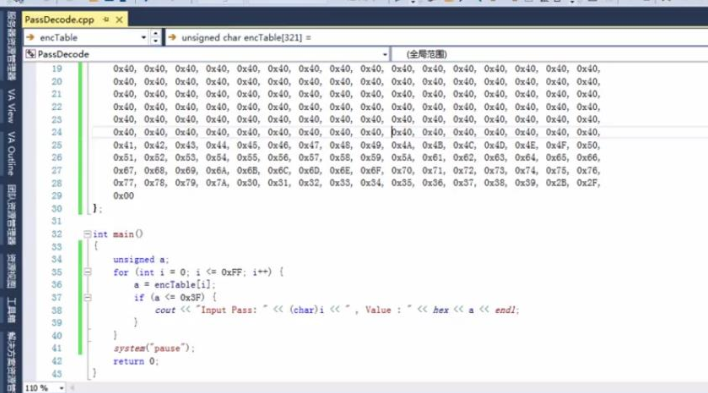Click the main function name on line 32
The image size is (708, 393).
[x=123, y=234]
